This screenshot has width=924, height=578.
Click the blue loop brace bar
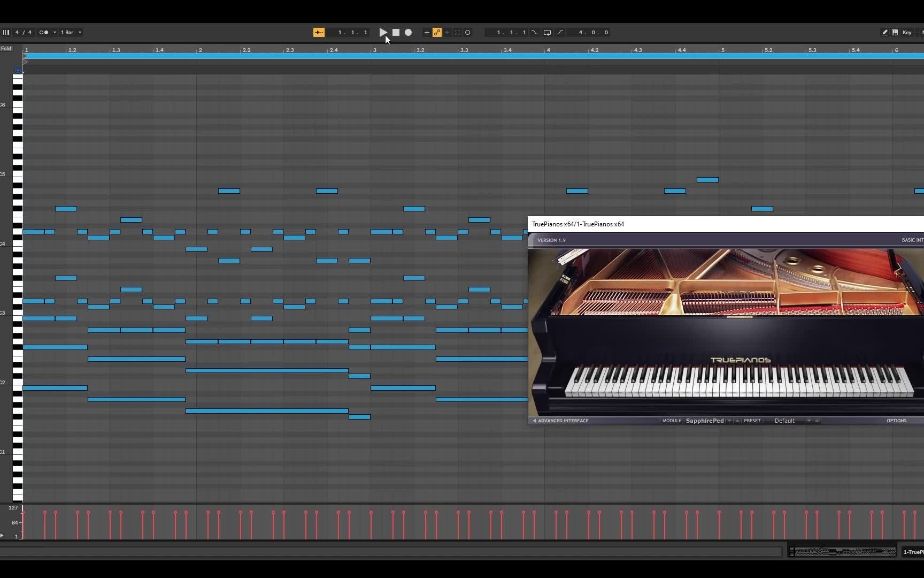[473, 56]
